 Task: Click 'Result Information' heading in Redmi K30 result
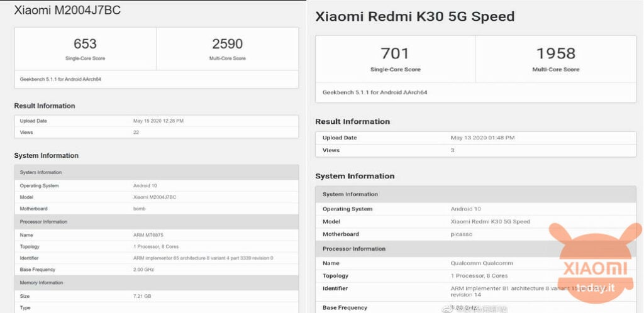tap(352, 121)
